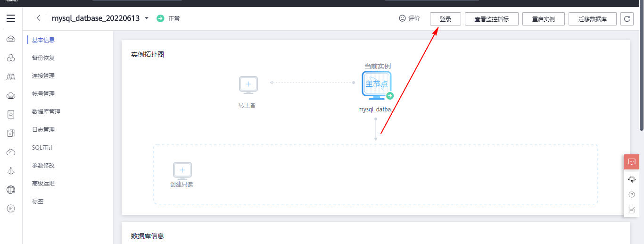Click the 创建只读 add read-replica icon
The height and width of the screenshot is (244, 644).
click(182, 170)
